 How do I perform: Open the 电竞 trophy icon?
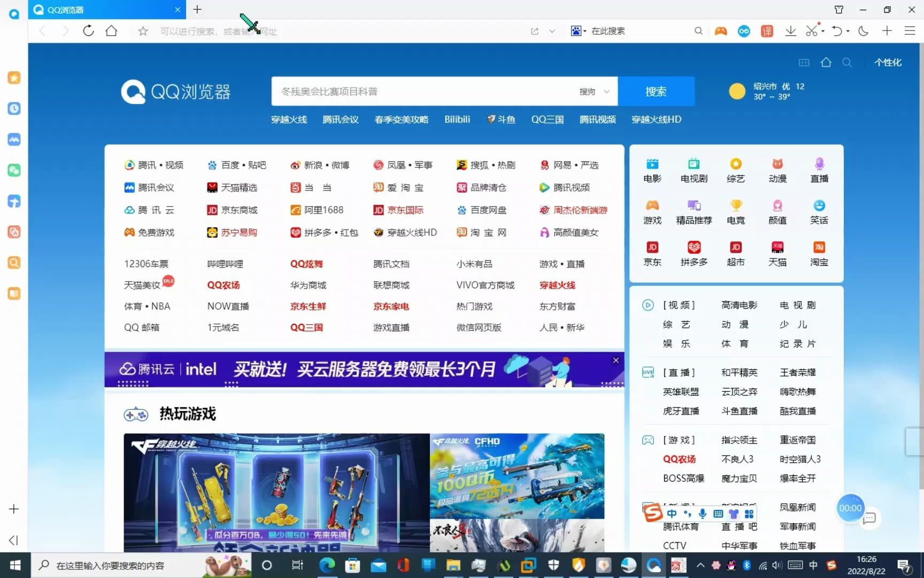pos(736,212)
